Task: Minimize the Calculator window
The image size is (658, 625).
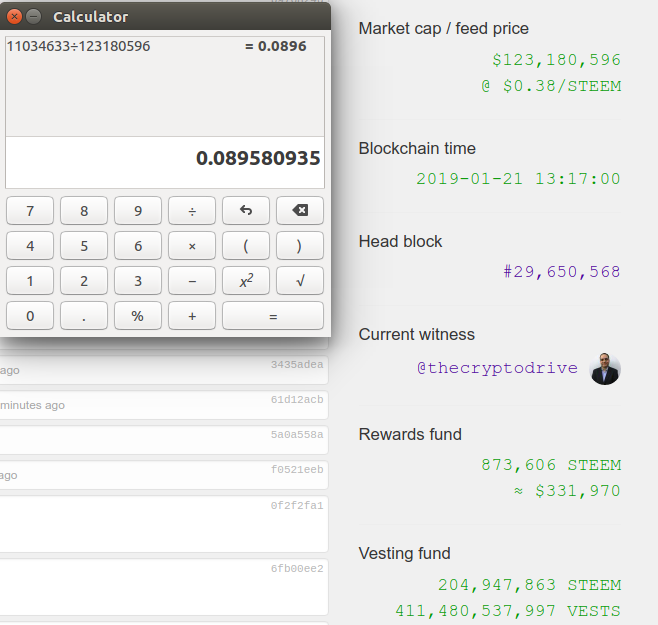Action: pyautogui.click(x=34, y=16)
